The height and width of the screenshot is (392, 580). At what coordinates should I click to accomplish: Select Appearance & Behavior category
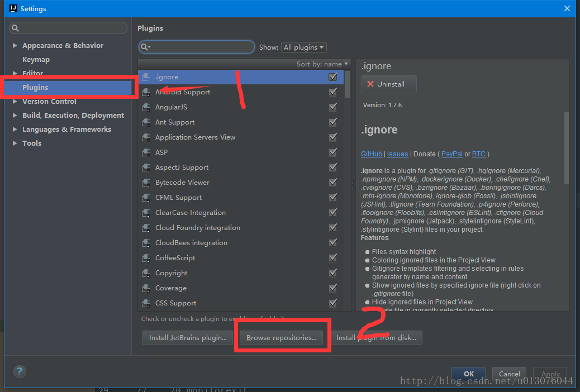(x=63, y=45)
